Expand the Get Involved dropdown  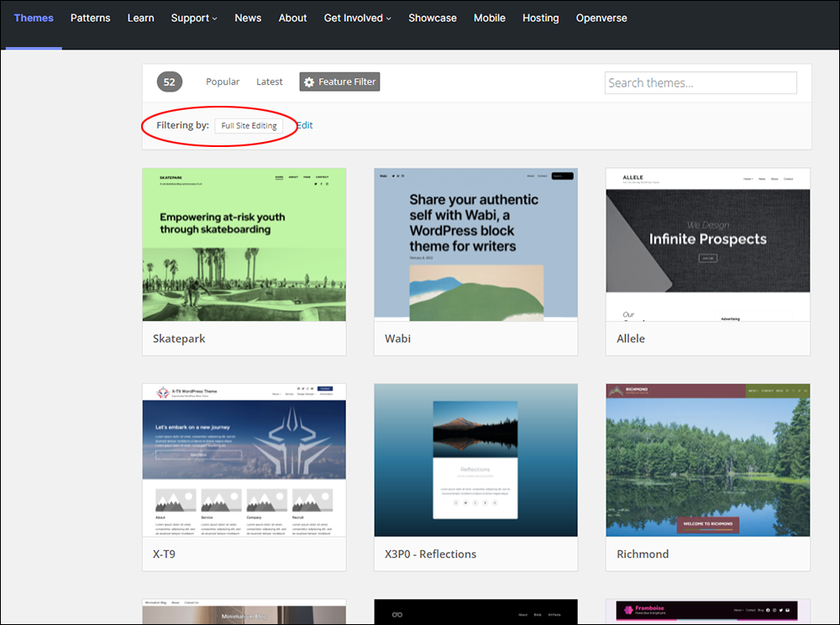click(x=357, y=18)
